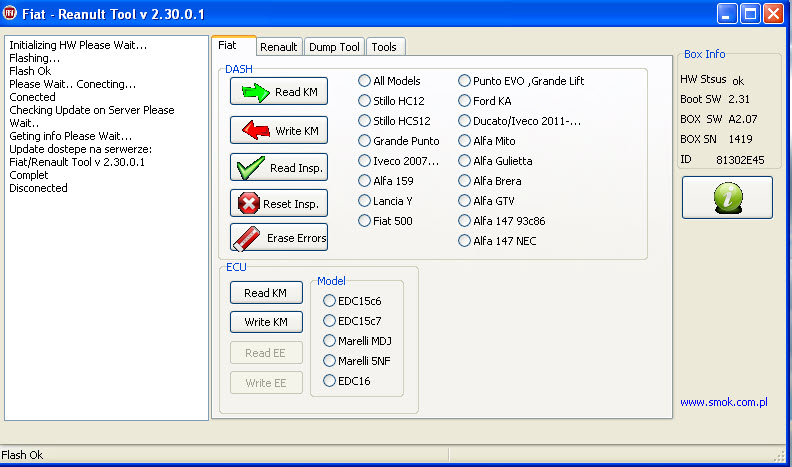Select EDC15c7 ECU model
This screenshot has width=792, height=467.
click(x=352, y=321)
